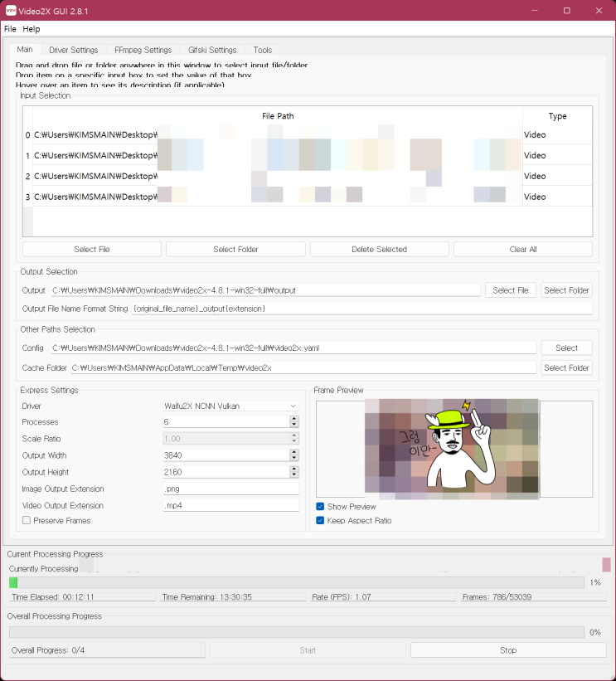Open the Driver dropdown showing Waifu2X NCNN Vulkan
The height and width of the screenshot is (681, 616).
tap(230, 406)
